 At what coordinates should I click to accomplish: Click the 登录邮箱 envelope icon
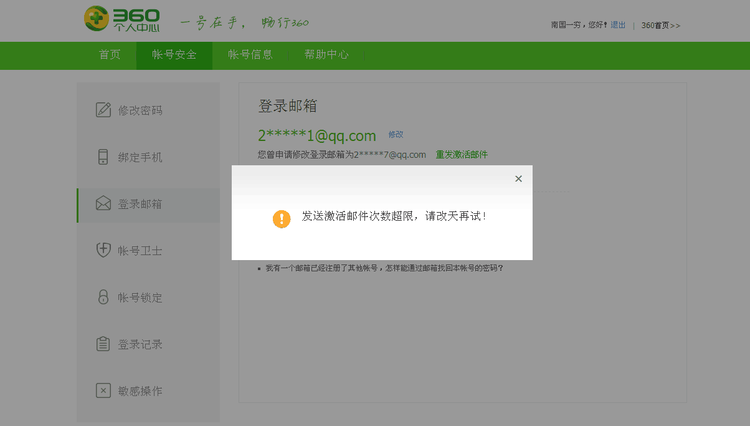(103, 204)
